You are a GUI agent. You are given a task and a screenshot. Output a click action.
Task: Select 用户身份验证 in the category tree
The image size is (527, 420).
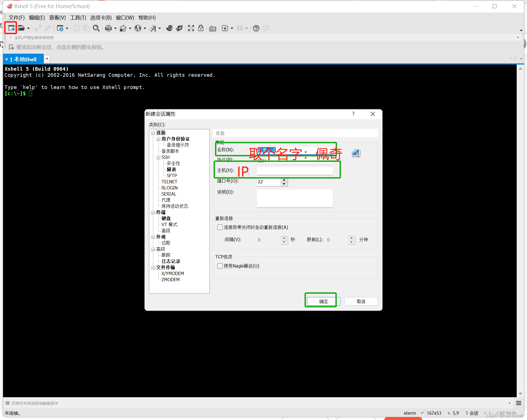tap(175, 139)
